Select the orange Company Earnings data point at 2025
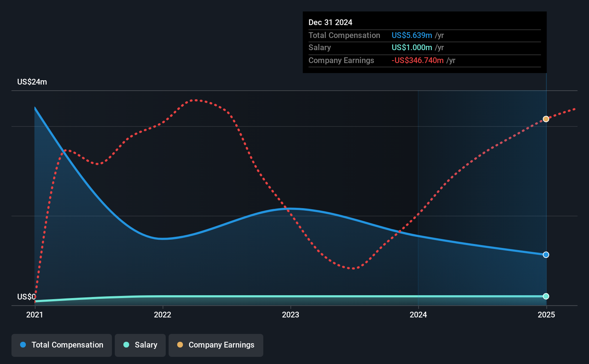Viewport: 589px width, 364px height. [546, 119]
